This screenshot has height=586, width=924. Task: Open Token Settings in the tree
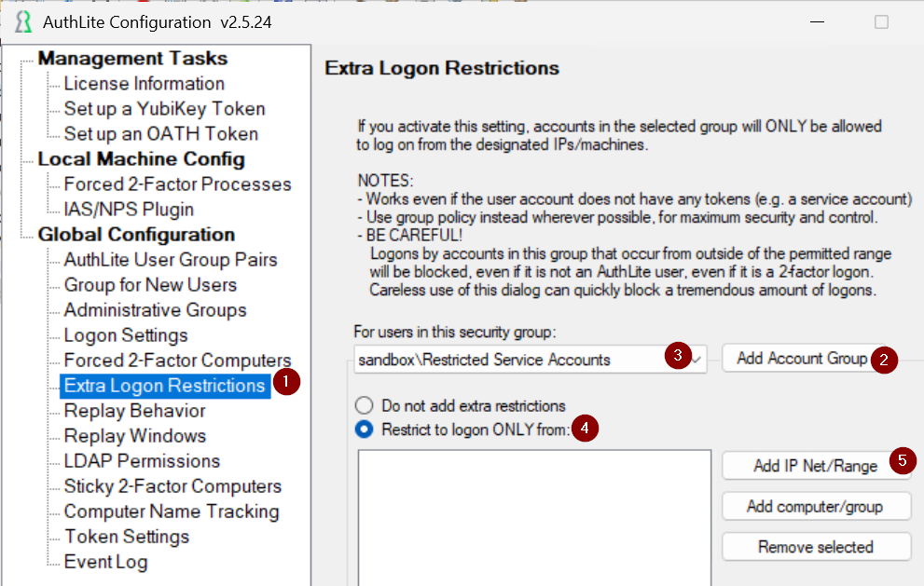click(x=127, y=537)
